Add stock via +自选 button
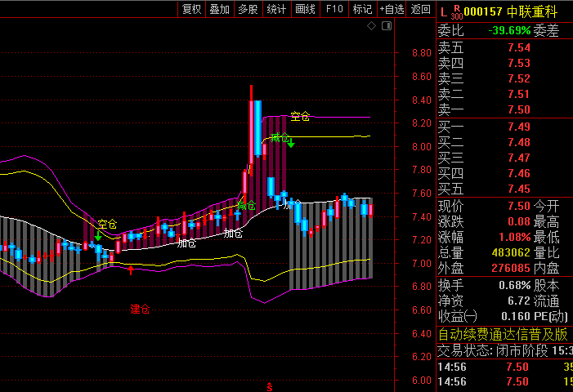This screenshot has width=573, height=392. pyautogui.click(x=392, y=9)
